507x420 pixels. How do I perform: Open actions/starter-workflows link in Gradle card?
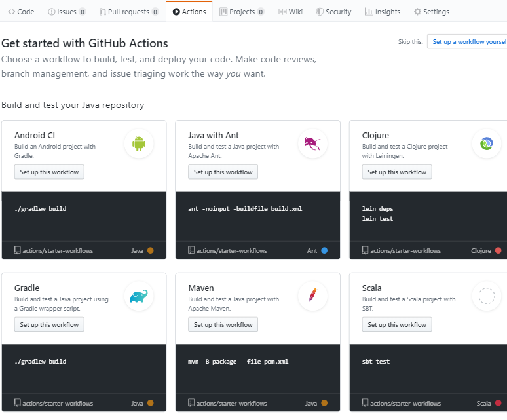(58, 403)
